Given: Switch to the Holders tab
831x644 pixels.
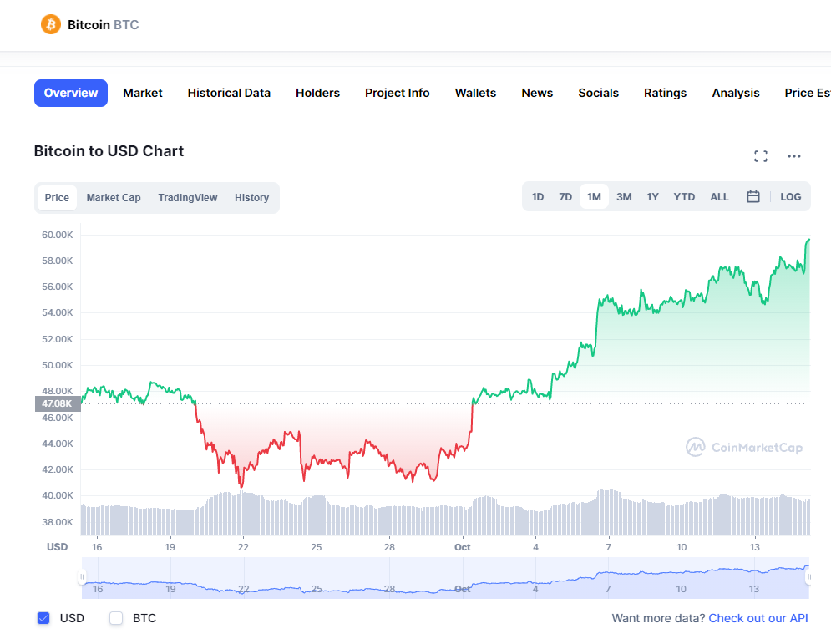Looking at the screenshot, I should 317,93.
